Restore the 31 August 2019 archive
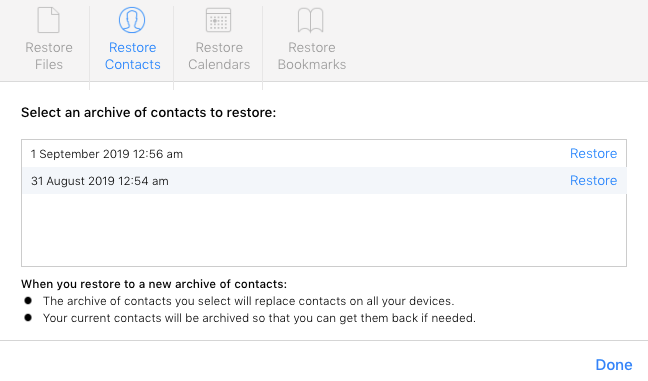The height and width of the screenshot is (381, 648). pyautogui.click(x=593, y=180)
